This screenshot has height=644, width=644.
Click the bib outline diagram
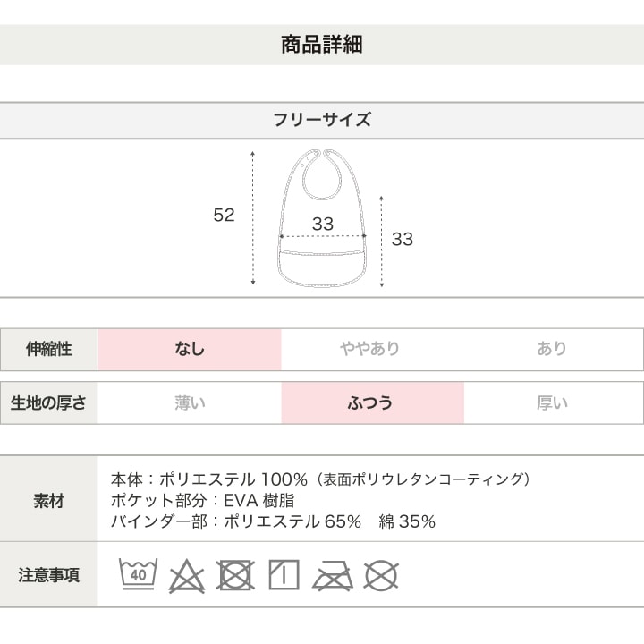point(322,217)
